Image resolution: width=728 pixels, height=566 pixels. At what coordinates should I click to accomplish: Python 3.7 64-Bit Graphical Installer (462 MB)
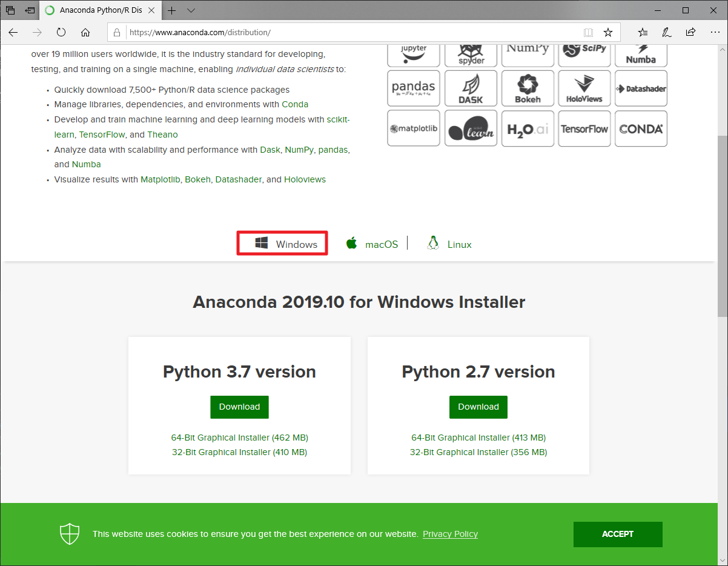point(239,438)
